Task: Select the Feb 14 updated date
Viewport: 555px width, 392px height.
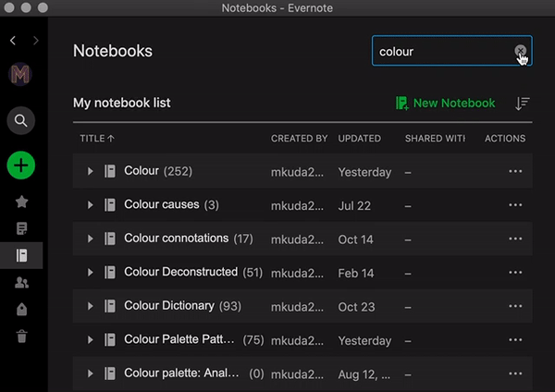Action: [x=356, y=273]
